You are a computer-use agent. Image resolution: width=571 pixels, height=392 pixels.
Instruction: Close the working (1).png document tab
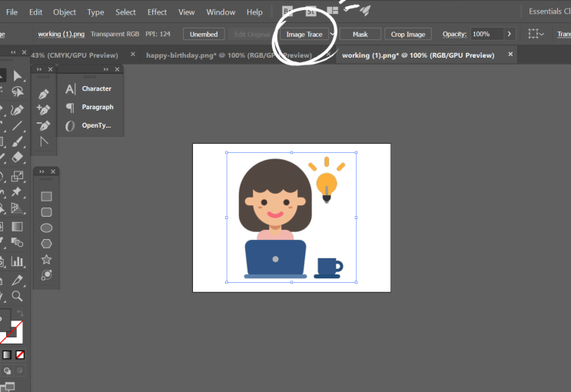510,54
